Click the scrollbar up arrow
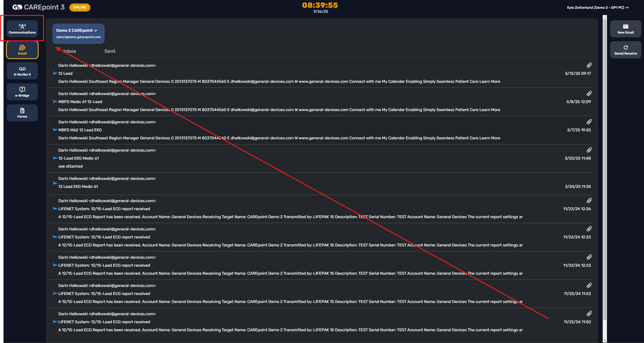 point(605,17)
